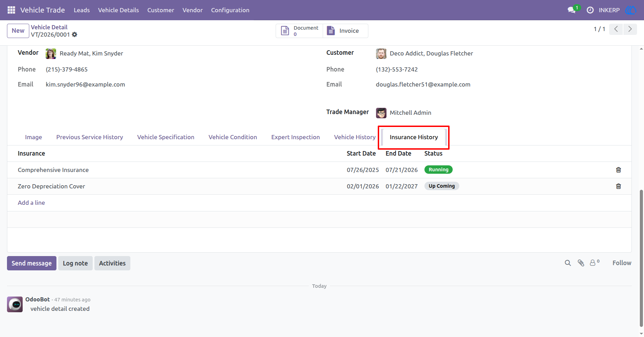Click Mitchell Admin's avatar
Screen dimensions: 644x337
[x=381, y=113]
